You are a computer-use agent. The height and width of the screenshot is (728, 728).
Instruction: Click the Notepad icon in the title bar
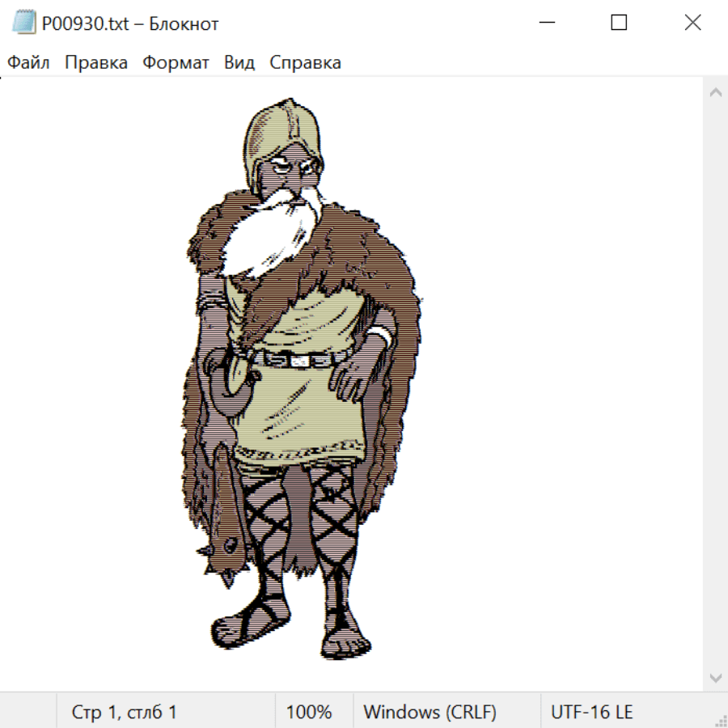(24, 23)
